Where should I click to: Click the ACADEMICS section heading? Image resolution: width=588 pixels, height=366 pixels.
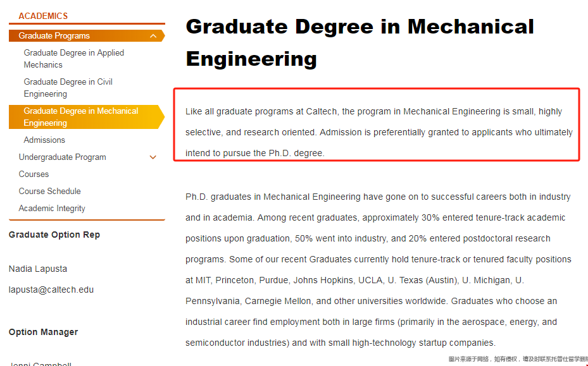coord(43,16)
